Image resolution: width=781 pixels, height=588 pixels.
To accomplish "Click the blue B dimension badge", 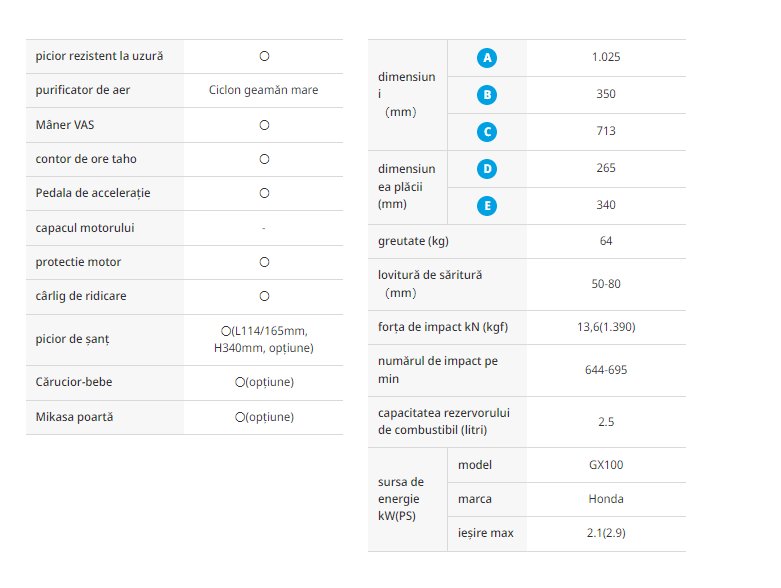I will point(487,95).
